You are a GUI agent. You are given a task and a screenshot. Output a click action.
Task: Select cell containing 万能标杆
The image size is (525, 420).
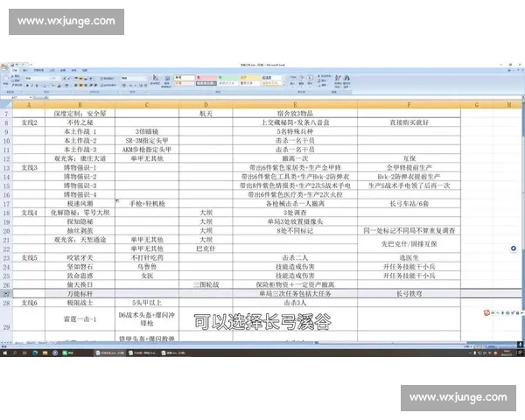pyautogui.click(x=80, y=294)
